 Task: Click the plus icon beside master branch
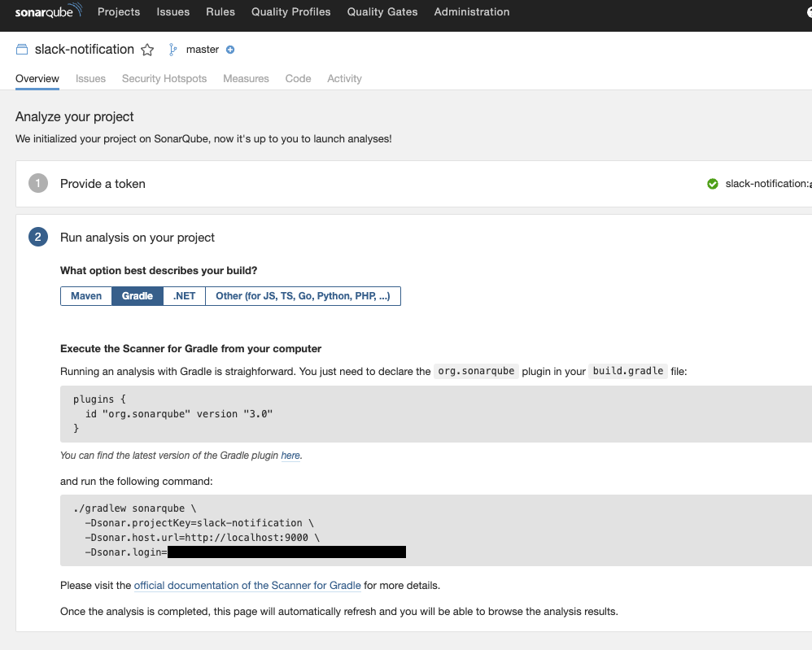230,50
